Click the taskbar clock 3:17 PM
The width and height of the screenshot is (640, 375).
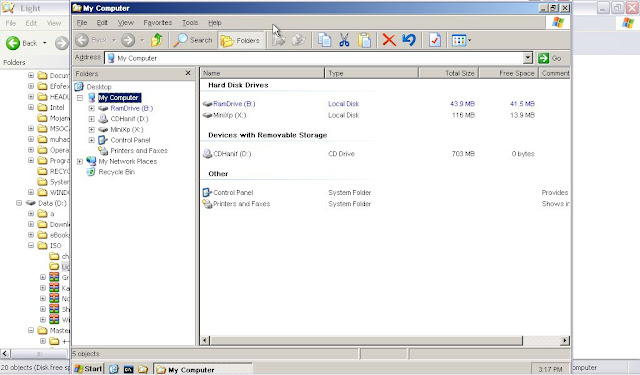[x=550, y=369]
